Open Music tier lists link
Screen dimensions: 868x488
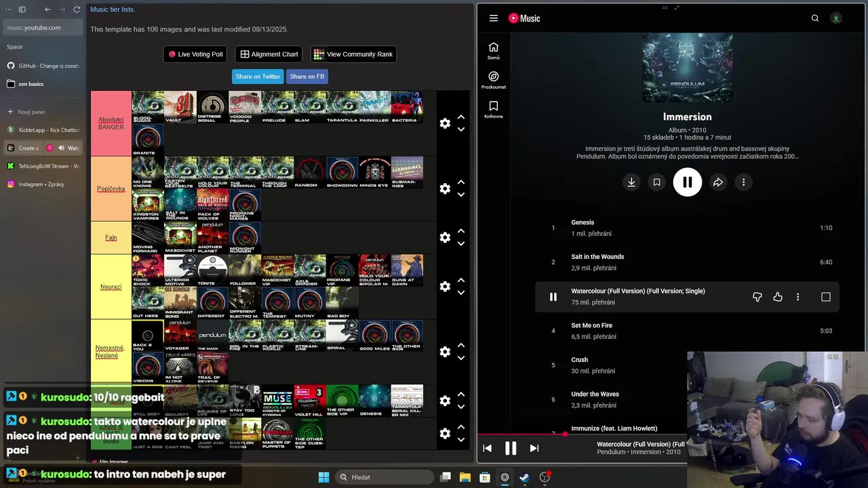113,9
